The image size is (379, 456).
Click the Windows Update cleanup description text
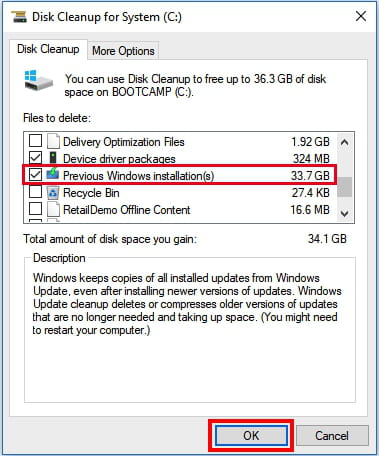(x=187, y=304)
